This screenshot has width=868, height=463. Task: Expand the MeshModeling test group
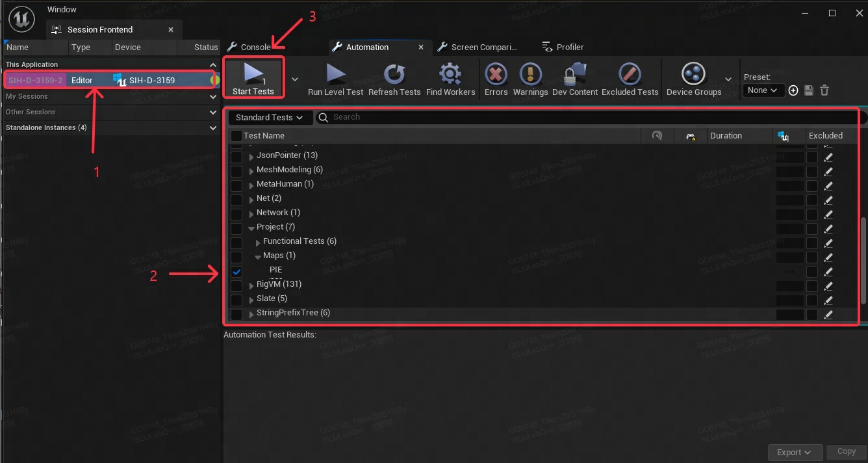point(251,171)
